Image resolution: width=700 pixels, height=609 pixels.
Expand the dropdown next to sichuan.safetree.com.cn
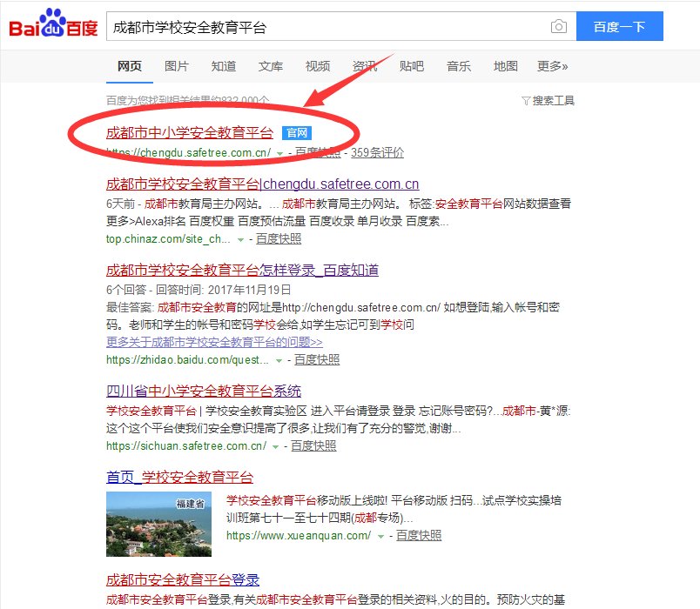tap(273, 446)
